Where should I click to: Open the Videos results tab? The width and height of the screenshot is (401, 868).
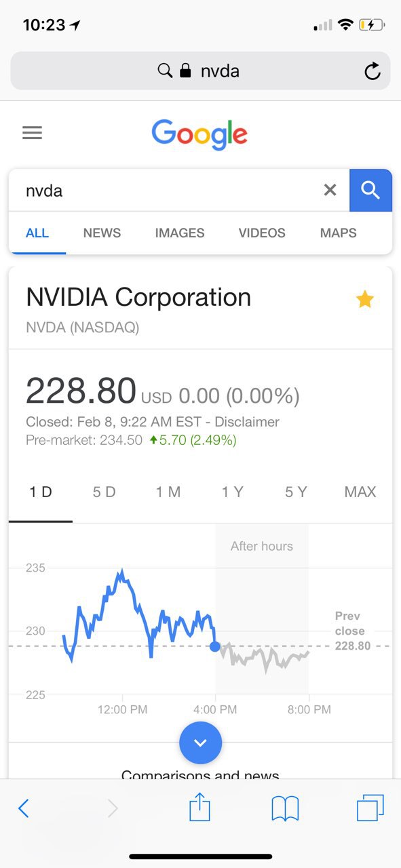pyautogui.click(x=262, y=233)
